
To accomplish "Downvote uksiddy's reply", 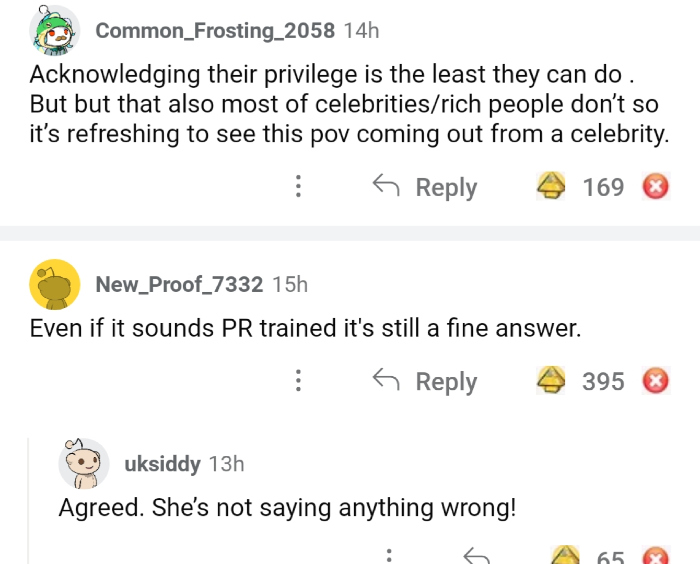I will 655,556.
